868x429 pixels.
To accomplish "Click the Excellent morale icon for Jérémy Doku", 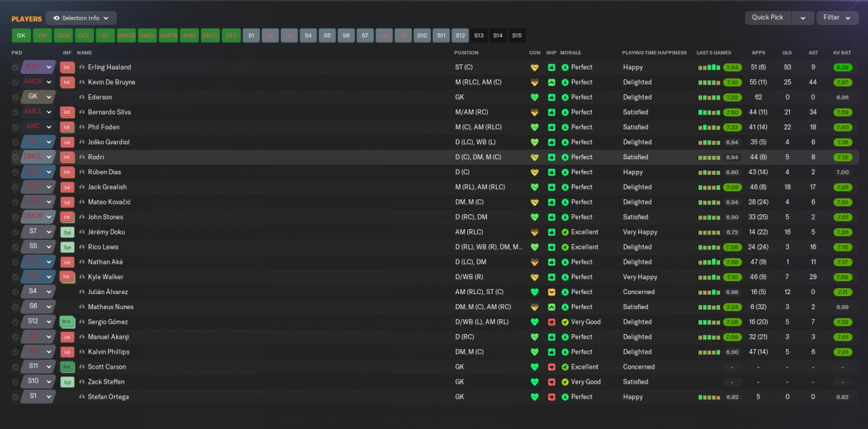I will point(565,232).
